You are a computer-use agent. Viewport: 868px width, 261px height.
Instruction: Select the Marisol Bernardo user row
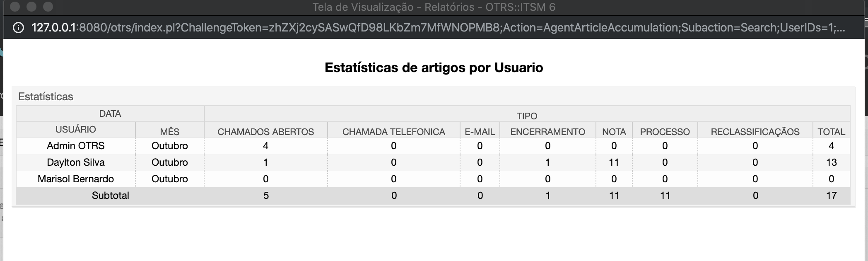[76, 179]
